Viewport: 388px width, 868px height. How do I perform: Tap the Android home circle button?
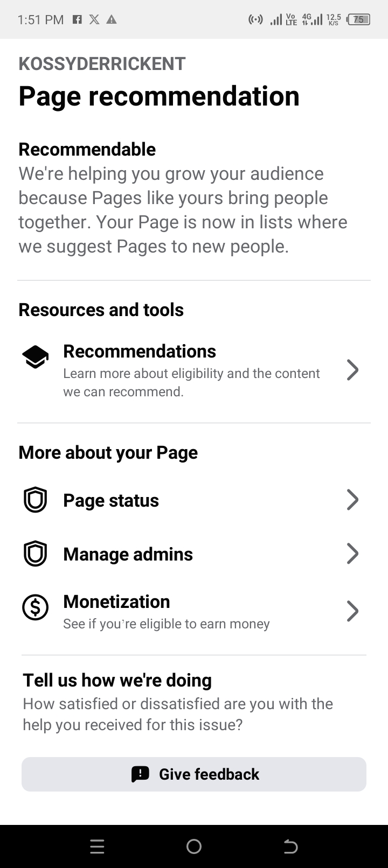tap(194, 846)
